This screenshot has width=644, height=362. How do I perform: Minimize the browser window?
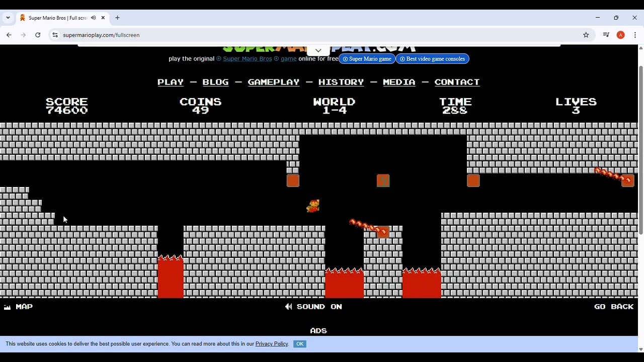point(598,18)
